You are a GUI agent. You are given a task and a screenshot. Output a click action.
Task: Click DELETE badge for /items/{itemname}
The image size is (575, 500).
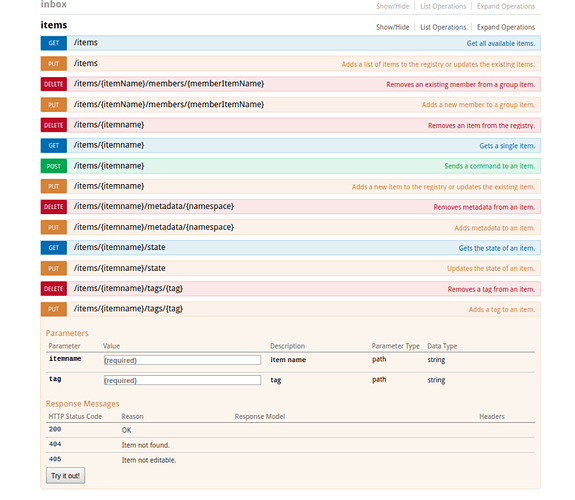tap(54, 125)
